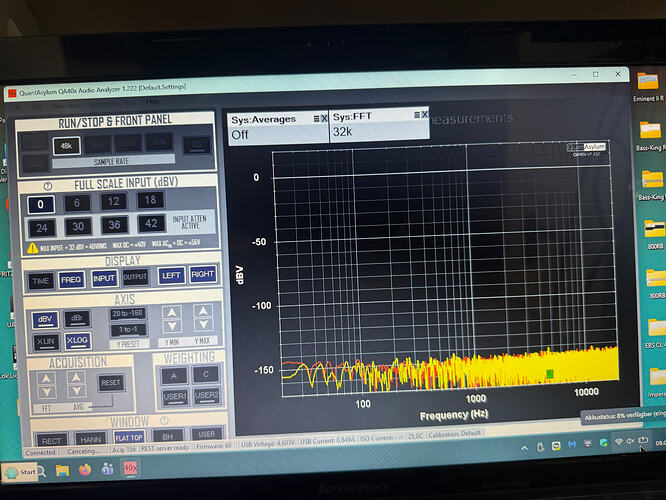The image size is (666, 500).
Task: Click muted volume tray icon
Action: [630, 441]
